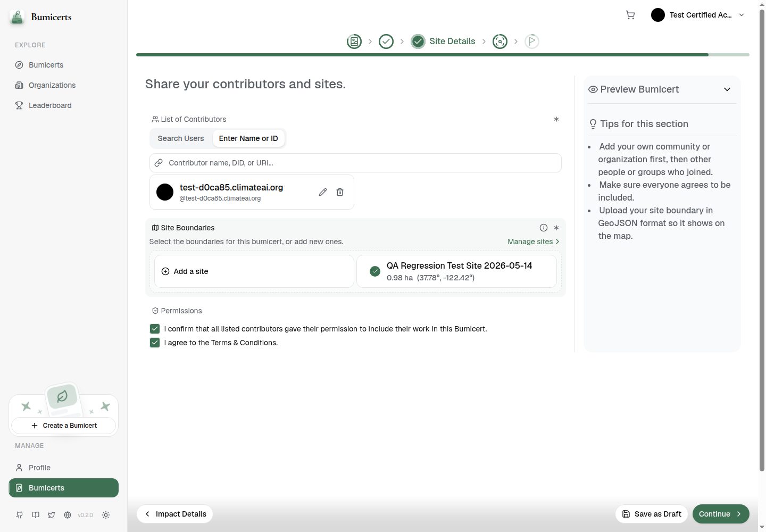Open the Test Certified account dropdown

698,15
